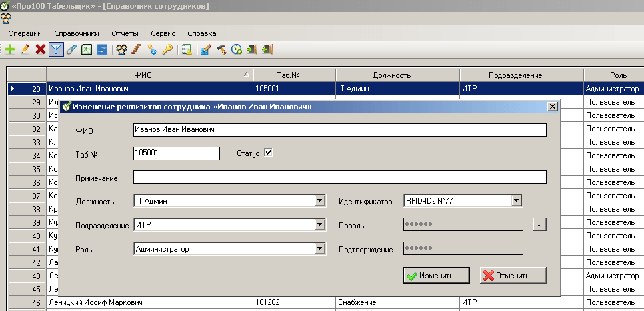This screenshot has width=644, height=311.
Task: Expand the Должность dropdown
Action: [320, 201]
